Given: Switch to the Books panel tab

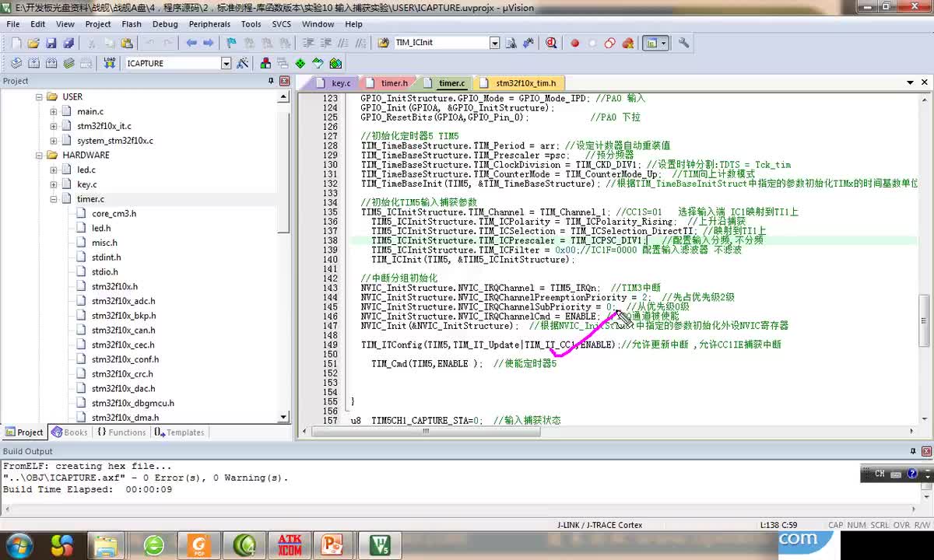Looking at the screenshot, I should tap(69, 432).
